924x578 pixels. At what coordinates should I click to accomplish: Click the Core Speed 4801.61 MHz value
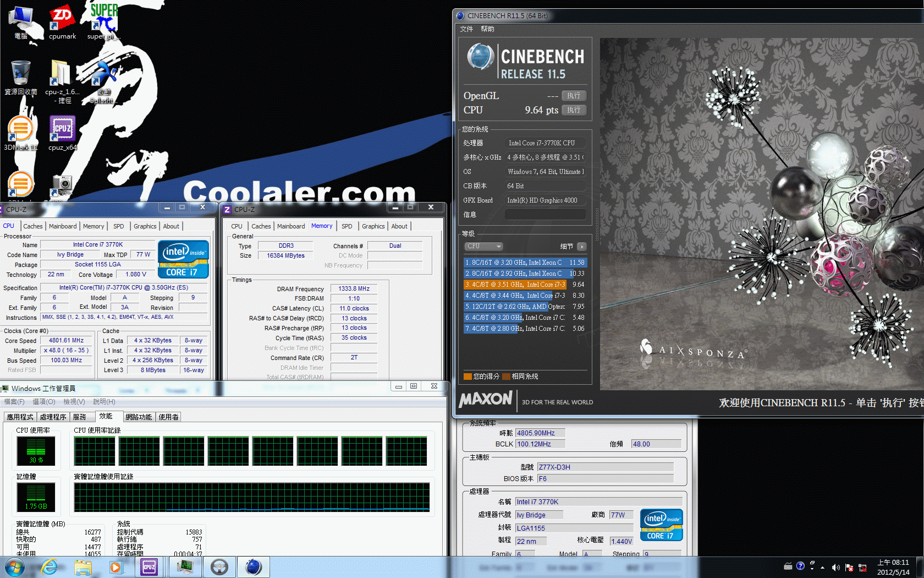click(67, 341)
